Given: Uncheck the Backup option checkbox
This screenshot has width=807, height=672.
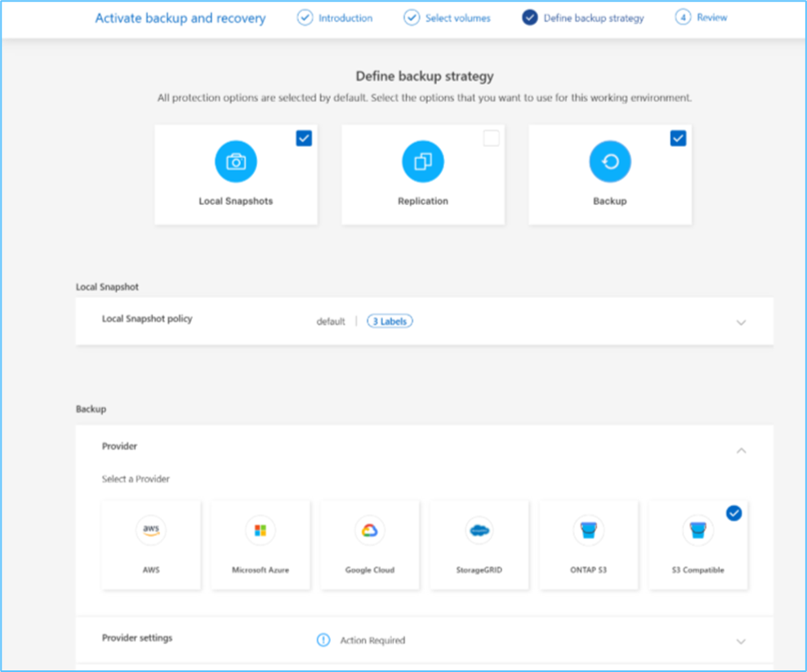Looking at the screenshot, I should tap(678, 139).
